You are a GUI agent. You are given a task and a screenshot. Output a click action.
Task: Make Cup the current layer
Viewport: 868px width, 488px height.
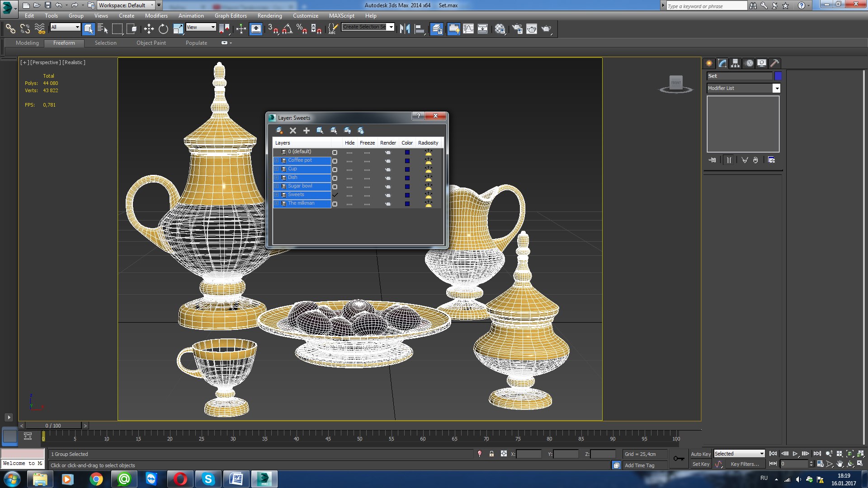pos(335,169)
